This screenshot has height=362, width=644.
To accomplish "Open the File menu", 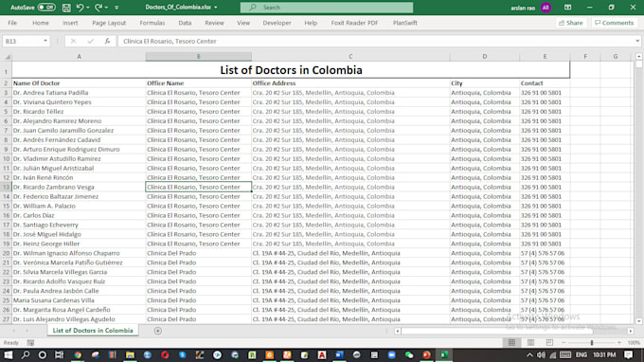I will pyautogui.click(x=12, y=23).
